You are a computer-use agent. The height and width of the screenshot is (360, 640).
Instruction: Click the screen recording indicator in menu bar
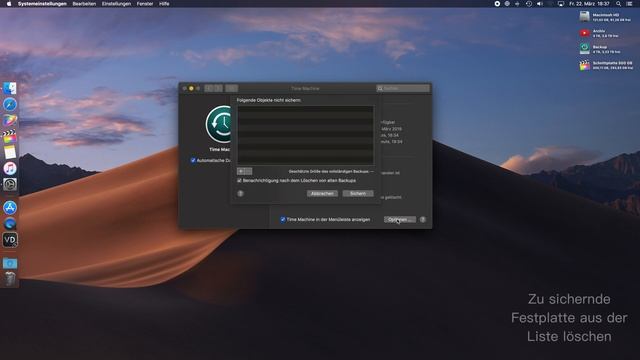(497, 4)
